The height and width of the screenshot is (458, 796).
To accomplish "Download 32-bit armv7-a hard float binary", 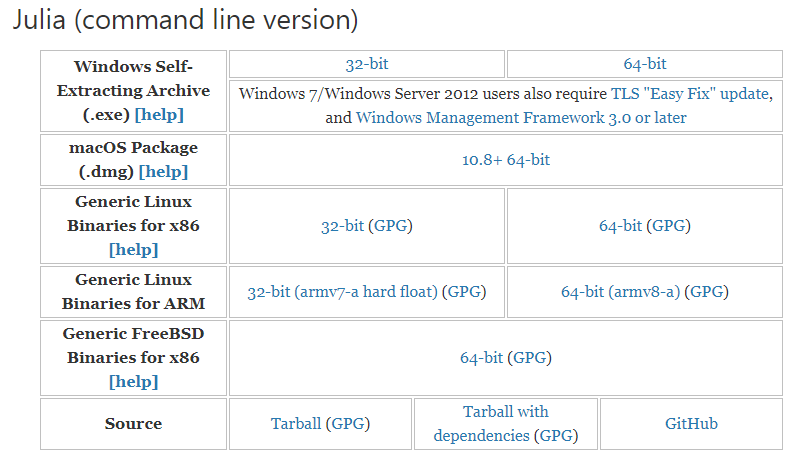I will coord(342,292).
